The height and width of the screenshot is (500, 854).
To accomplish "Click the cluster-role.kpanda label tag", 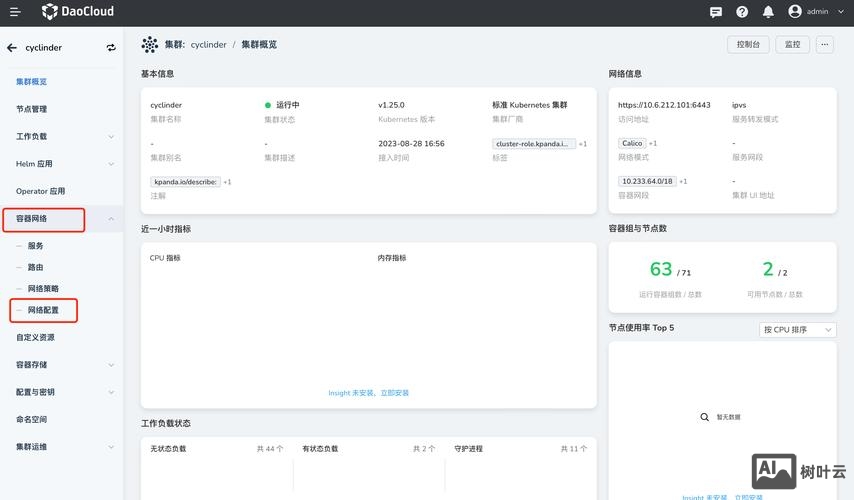I will [x=534, y=144].
